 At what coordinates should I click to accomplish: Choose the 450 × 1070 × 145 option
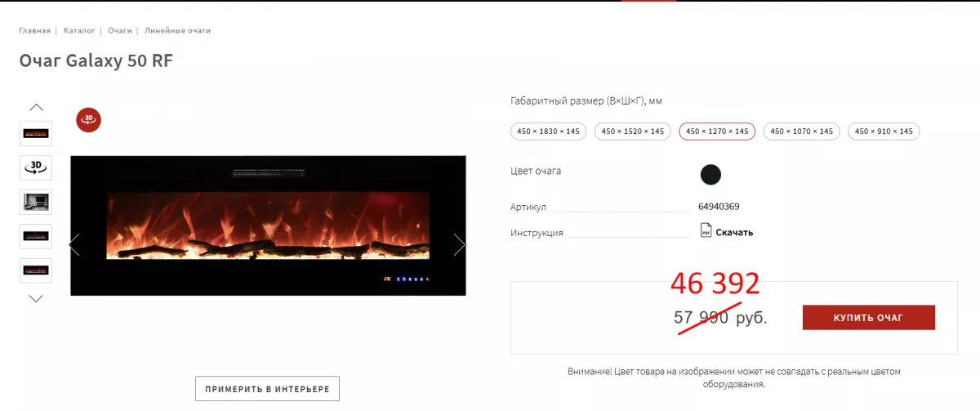(801, 131)
